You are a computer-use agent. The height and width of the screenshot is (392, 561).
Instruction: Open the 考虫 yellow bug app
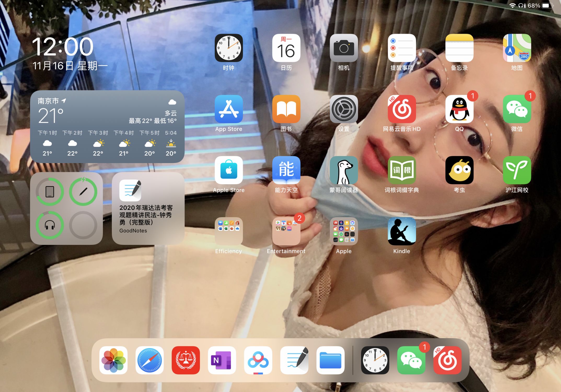pos(459,170)
